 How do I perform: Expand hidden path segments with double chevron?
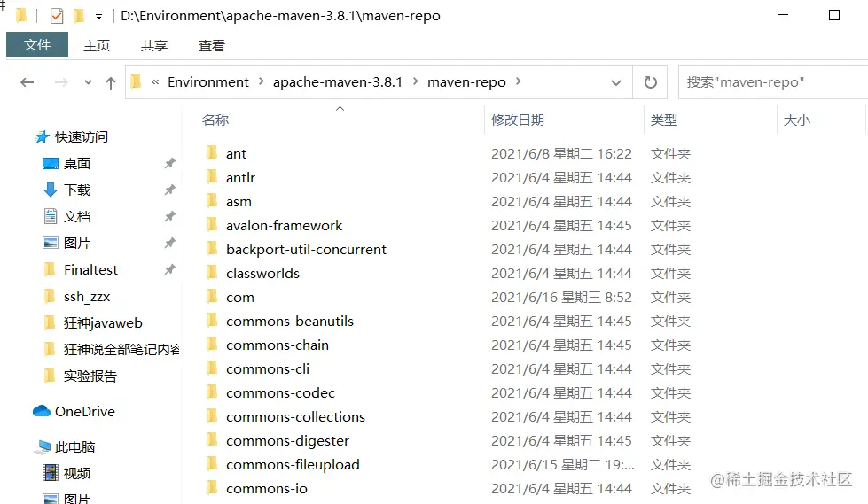[x=155, y=81]
